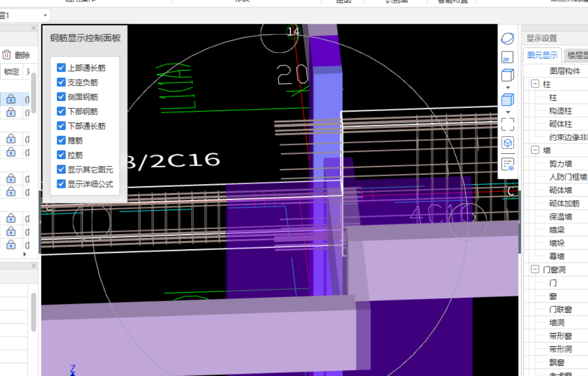588x376 pixels.
Task: Close the lower left panel with its X
Action: 34,265
